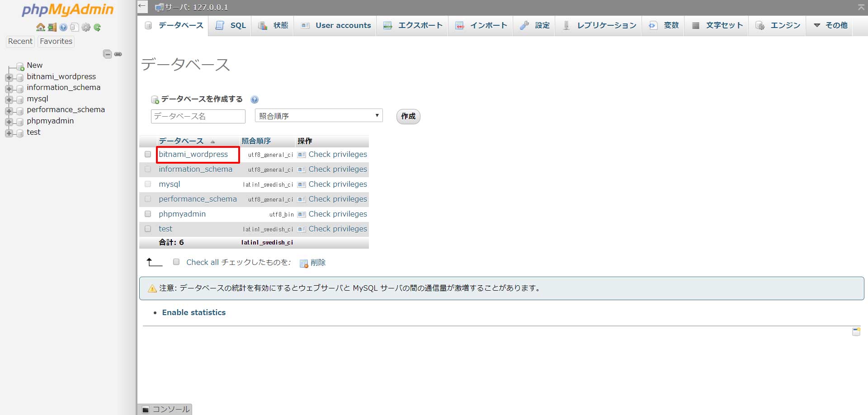Open the インポート import tab
This screenshot has height=415, width=868.
481,25
